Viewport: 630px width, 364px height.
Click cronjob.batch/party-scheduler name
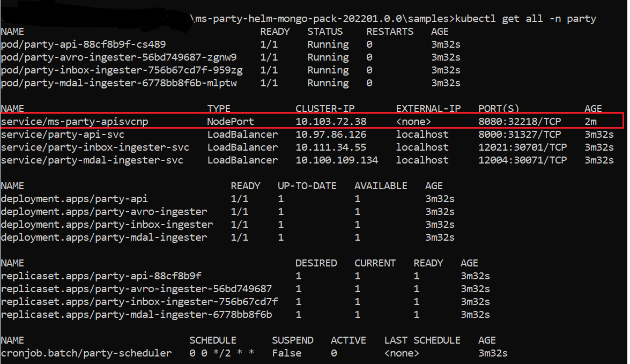(86, 353)
